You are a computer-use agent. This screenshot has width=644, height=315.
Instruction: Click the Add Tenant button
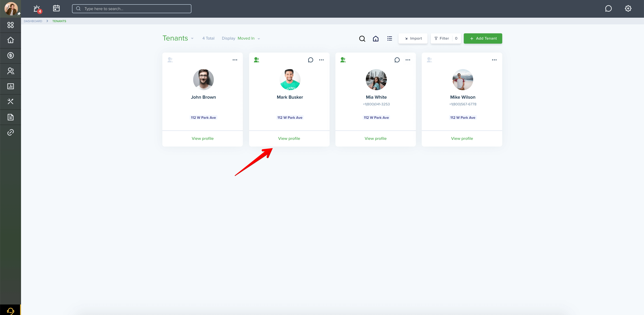pyautogui.click(x=483, y=38)
